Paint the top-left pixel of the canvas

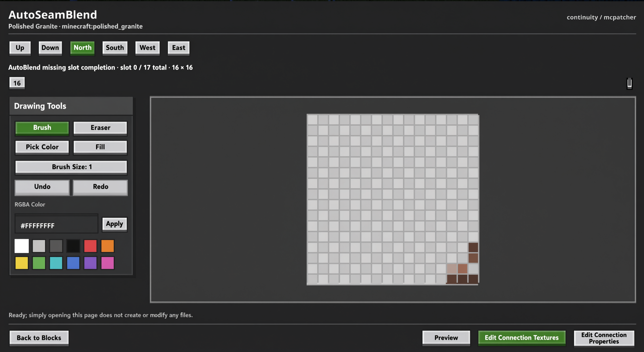point(312,120)
